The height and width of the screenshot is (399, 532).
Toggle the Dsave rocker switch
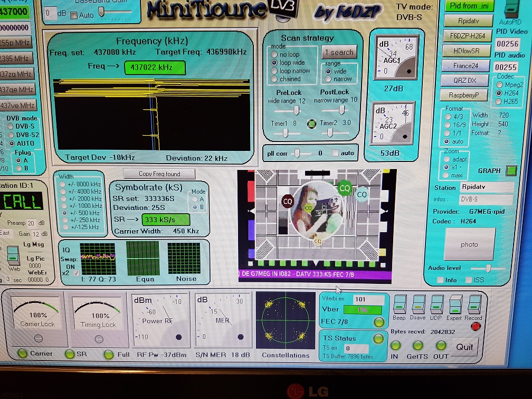click(x=419, y=303)
